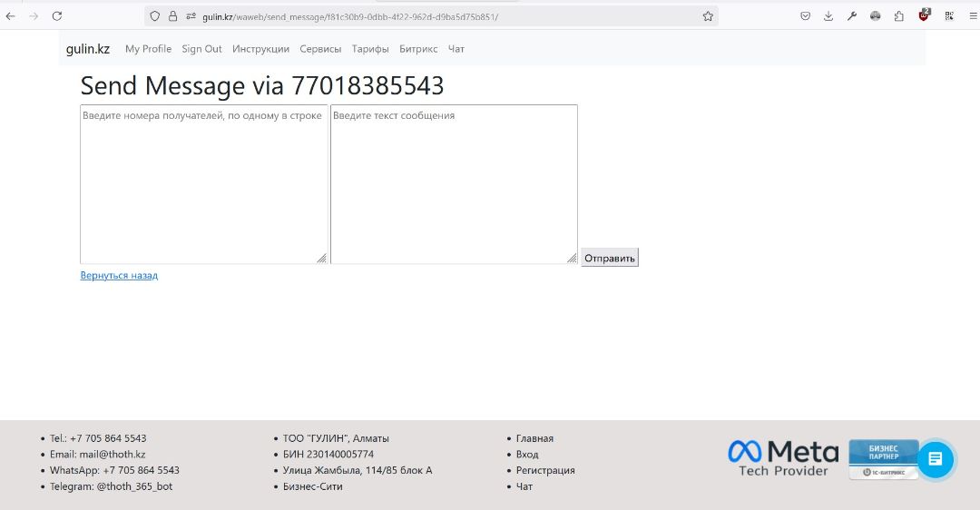Open the Регистрация footer link
980x510 pixels.
[545, 470]
